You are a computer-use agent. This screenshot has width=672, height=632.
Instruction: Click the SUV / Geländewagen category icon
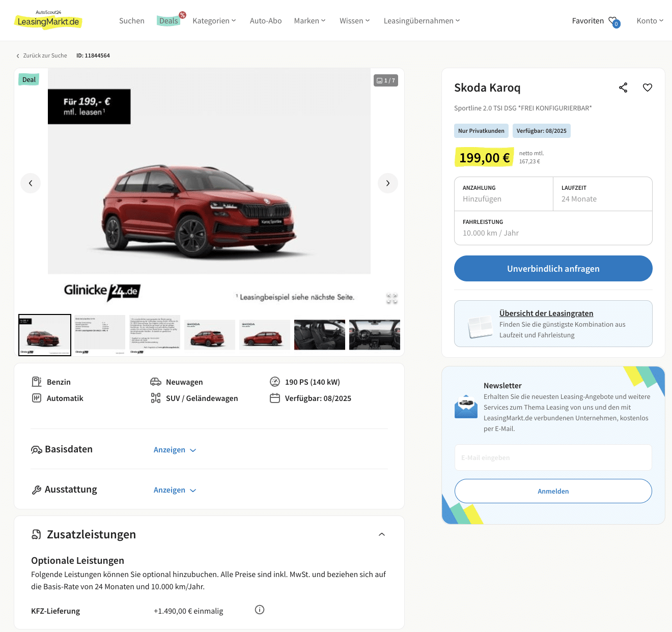click(156, 398)
